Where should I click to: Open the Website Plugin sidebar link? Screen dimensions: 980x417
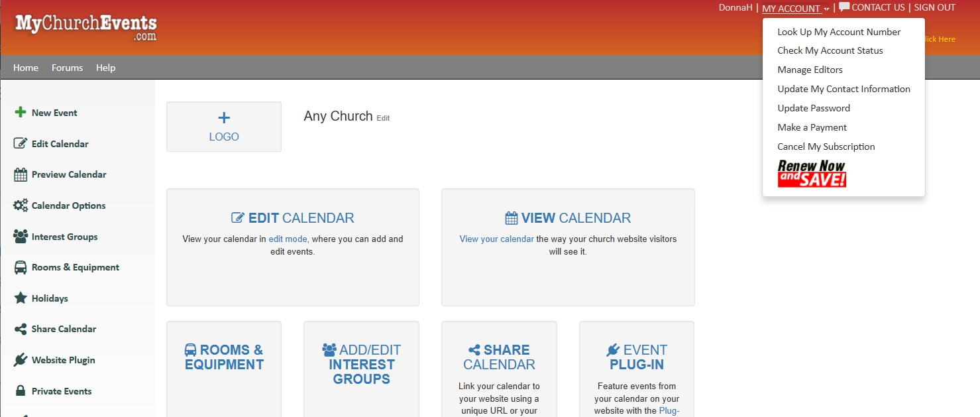[64, 360]
